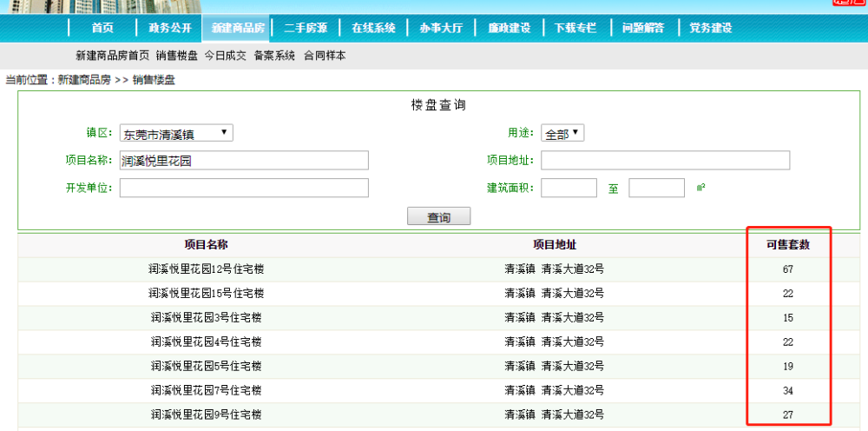Open the 下载专栏 navigation item
The height and width of the screenshot is (431, 868).
tap(575, 29)
